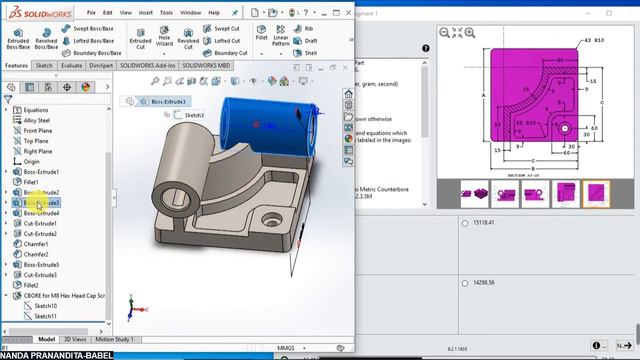Switch to the PropertyManager tab icon
This screenshot has height=360, width=640.
point(29,87)
